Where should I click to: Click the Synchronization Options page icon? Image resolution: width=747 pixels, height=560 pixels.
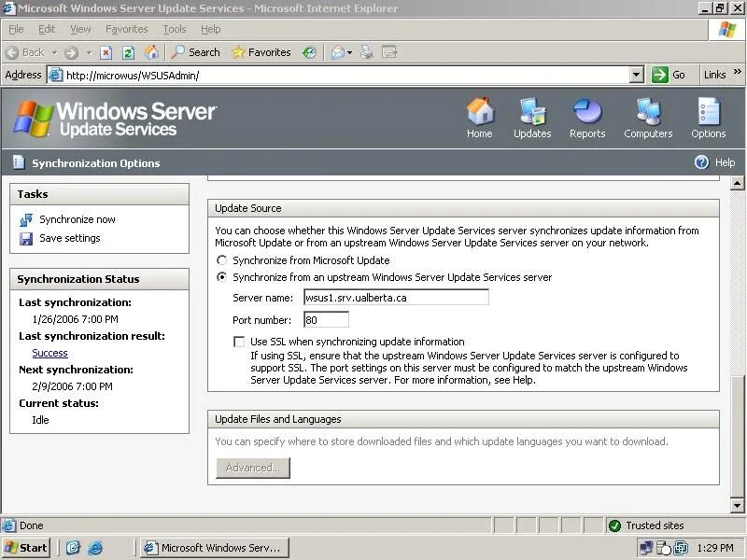tap(19, 162)
